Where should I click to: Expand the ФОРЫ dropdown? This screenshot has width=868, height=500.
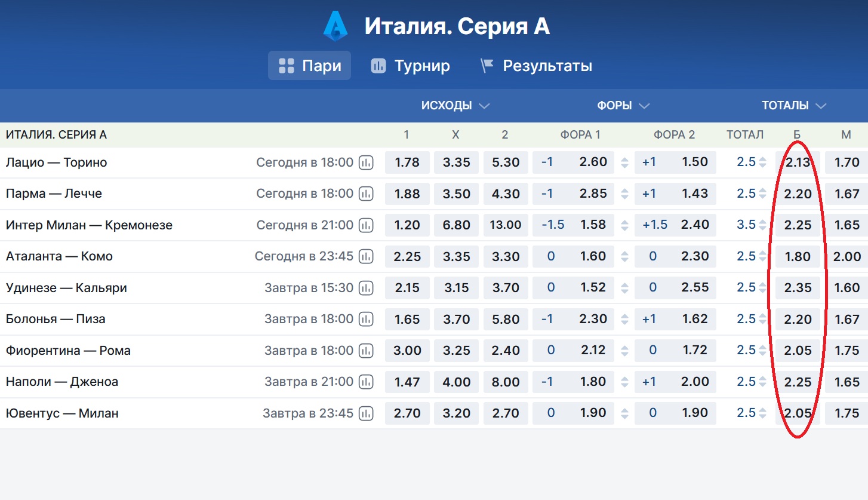click(623, 106)
